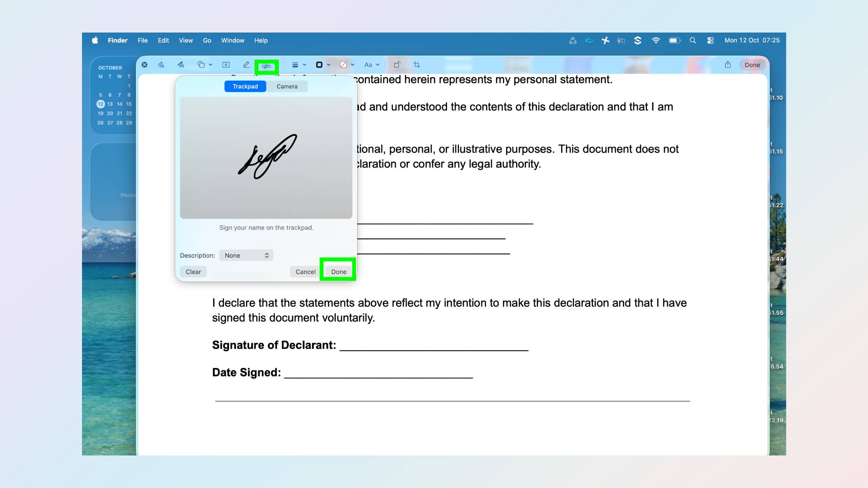Open the Window menu
The image size is (868, 488).
(233, 40)
